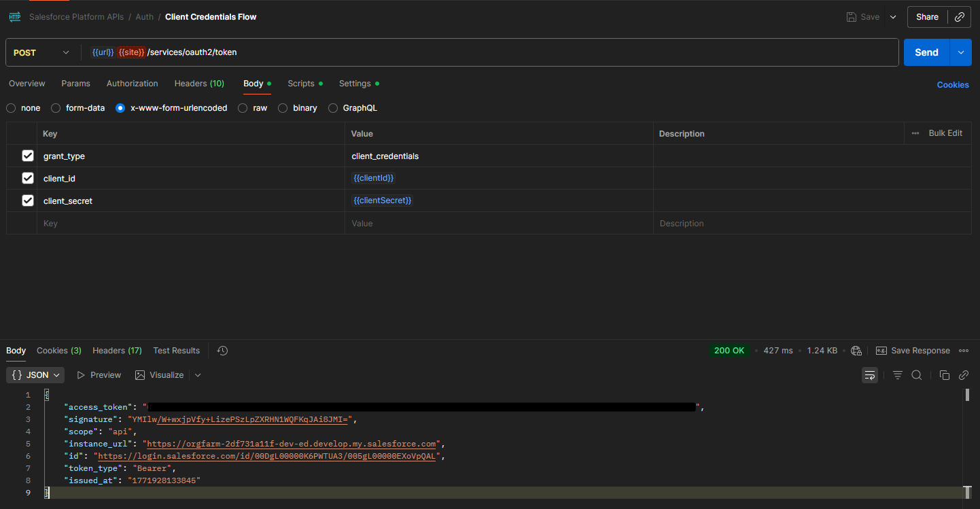Open the Cookies link
980x509 pixels.
(953, 85)
